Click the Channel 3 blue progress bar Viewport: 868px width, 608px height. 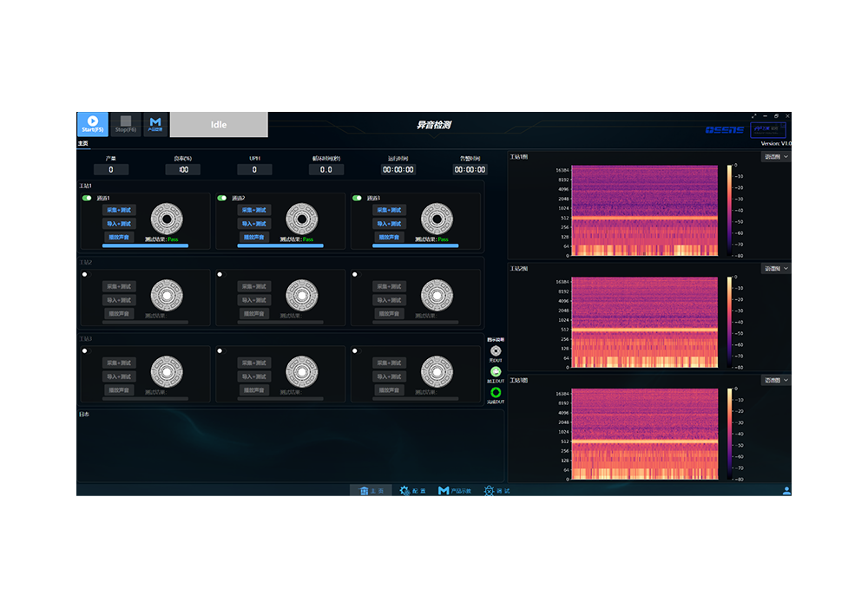point(415,245)
